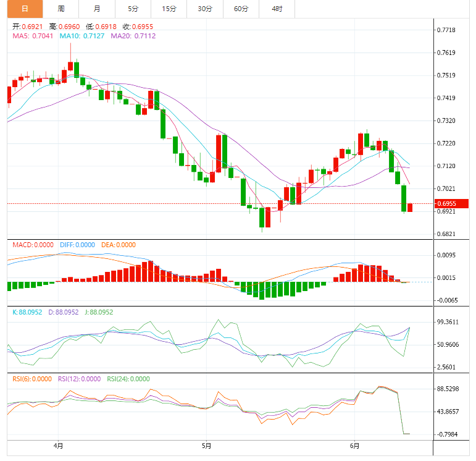Click the RSI(12):0.0000 label

pyautogui.click(x=79, y=379)
